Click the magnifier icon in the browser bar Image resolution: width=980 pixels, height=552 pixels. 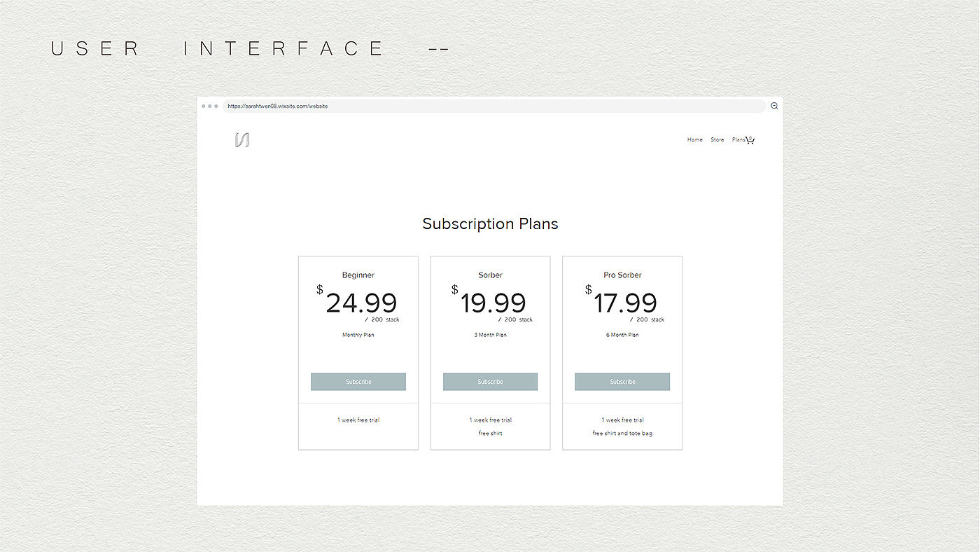click(x=774, y=106)
